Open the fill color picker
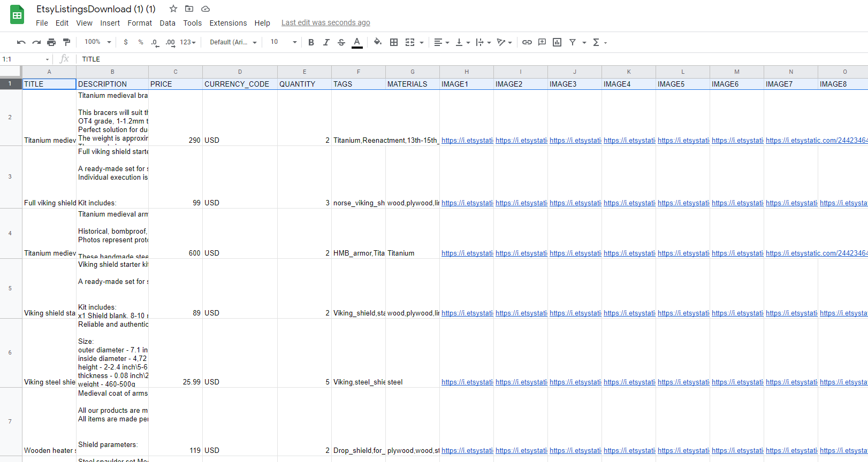The width and height of the screenshot is (868, 462). coord(378,42)
